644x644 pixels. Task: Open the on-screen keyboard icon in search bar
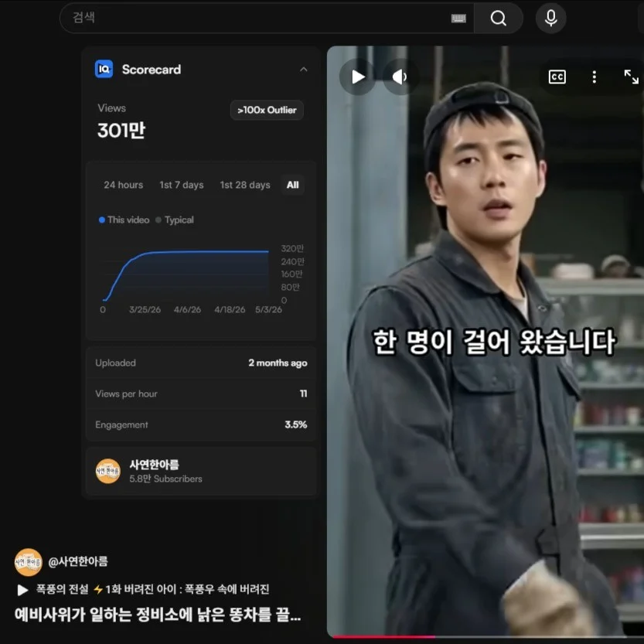coord(458,18)
